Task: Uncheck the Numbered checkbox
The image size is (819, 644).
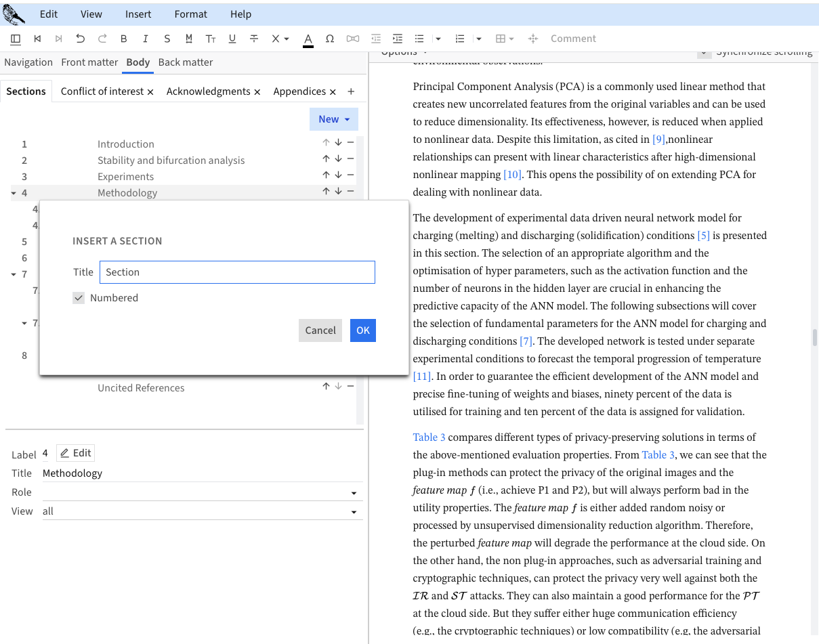Action: (79, 298)
